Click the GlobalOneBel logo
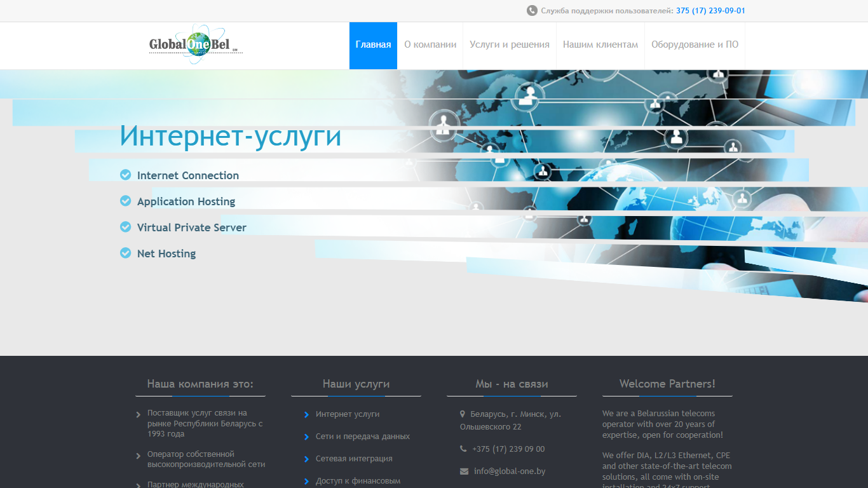The height and width of the screenshot is (488, 868). tap(196, 44)
